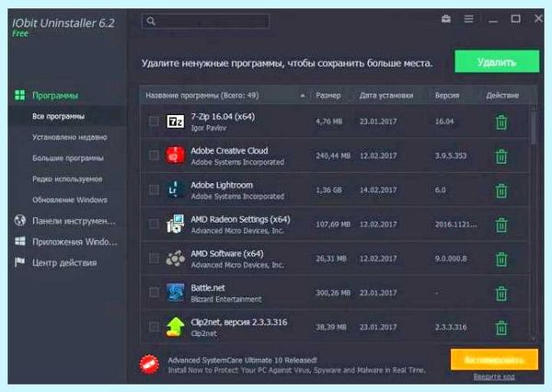Screen dimensions: 552x392
Task: Check the 7-Zip 16.04 checkbox
Action: click(154, 121)
